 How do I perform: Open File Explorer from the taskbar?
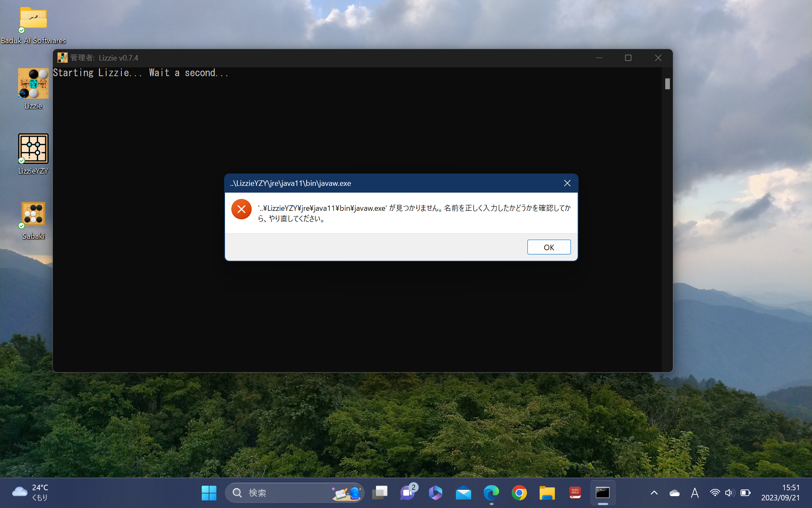tap(547, 493)
